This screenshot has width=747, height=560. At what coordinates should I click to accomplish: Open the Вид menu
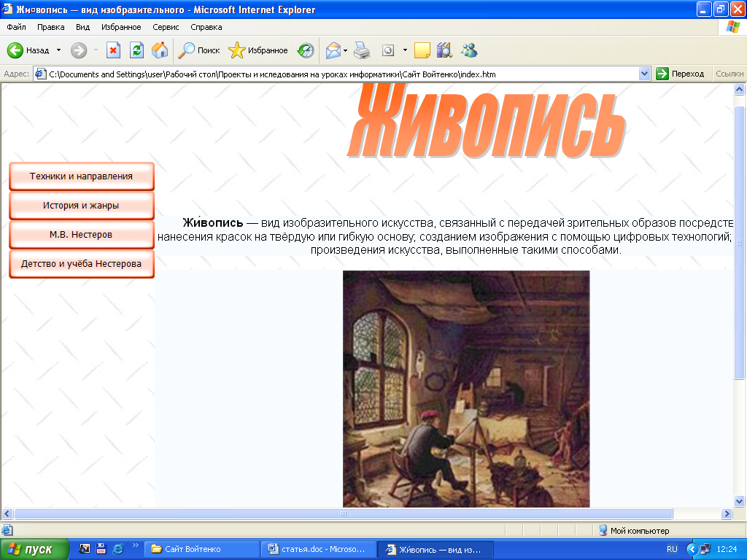(83, 27)
